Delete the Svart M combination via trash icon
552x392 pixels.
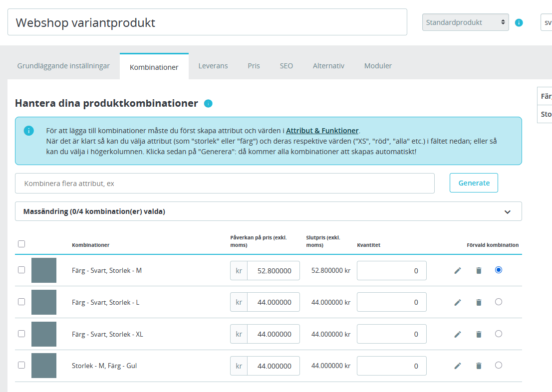point(479,270)
